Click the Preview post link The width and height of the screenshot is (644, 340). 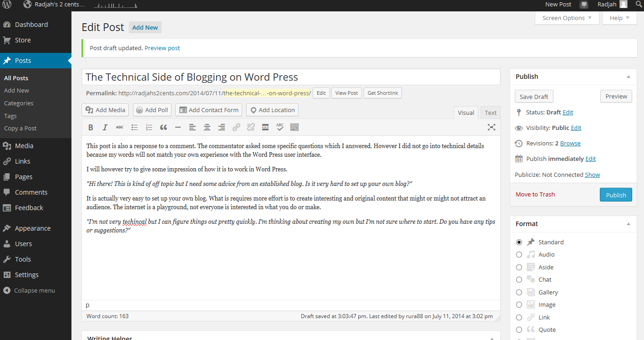pyautogui.click(x=162, y=48)
